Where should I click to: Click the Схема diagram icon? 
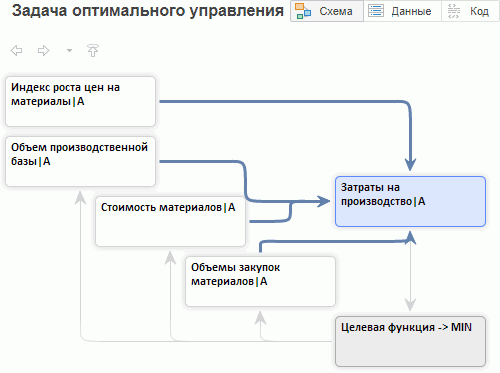click(x=303, y=11)
